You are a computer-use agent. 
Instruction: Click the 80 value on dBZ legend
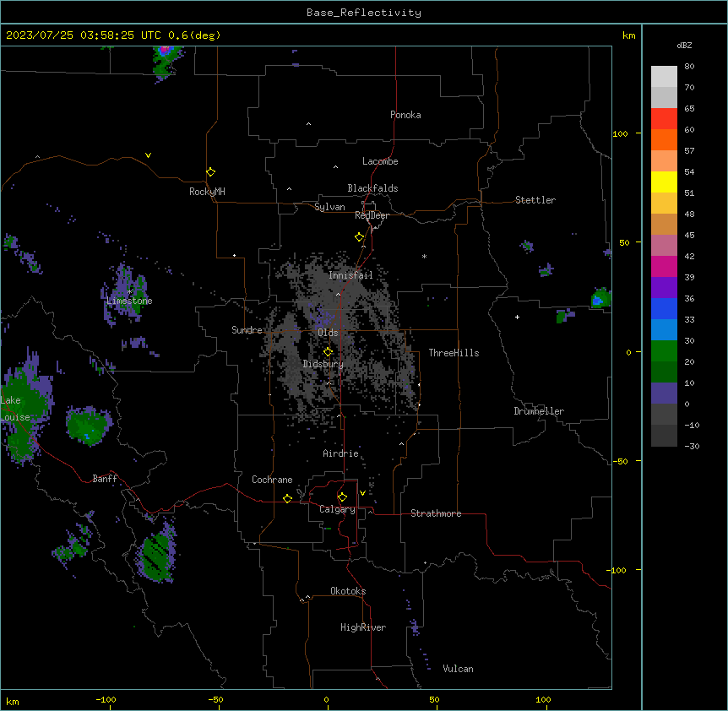689,67
